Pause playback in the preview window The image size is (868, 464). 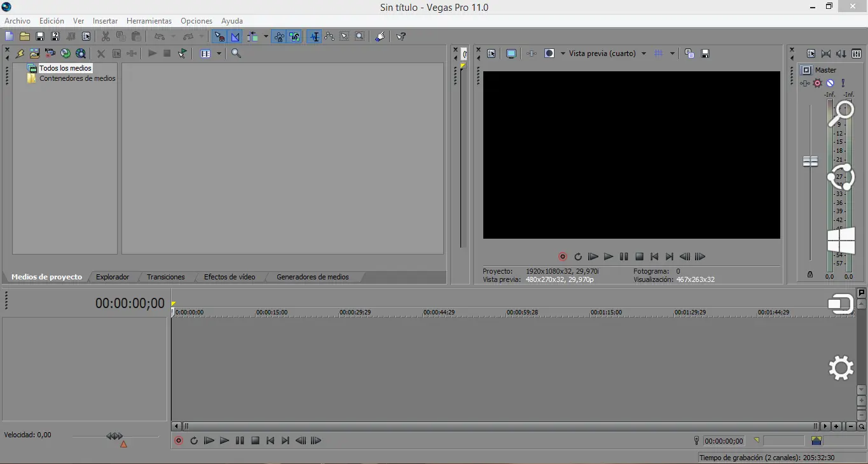click(x=624, y=257)
